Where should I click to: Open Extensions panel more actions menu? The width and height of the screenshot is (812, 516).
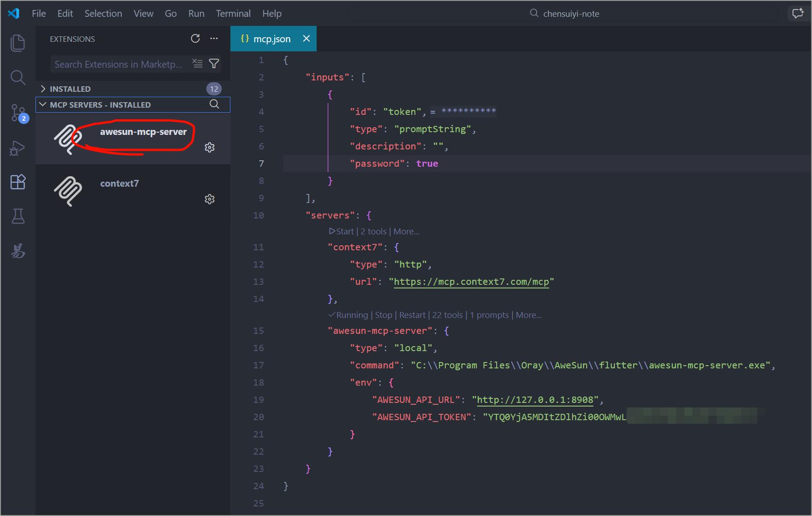pos(214,39)
